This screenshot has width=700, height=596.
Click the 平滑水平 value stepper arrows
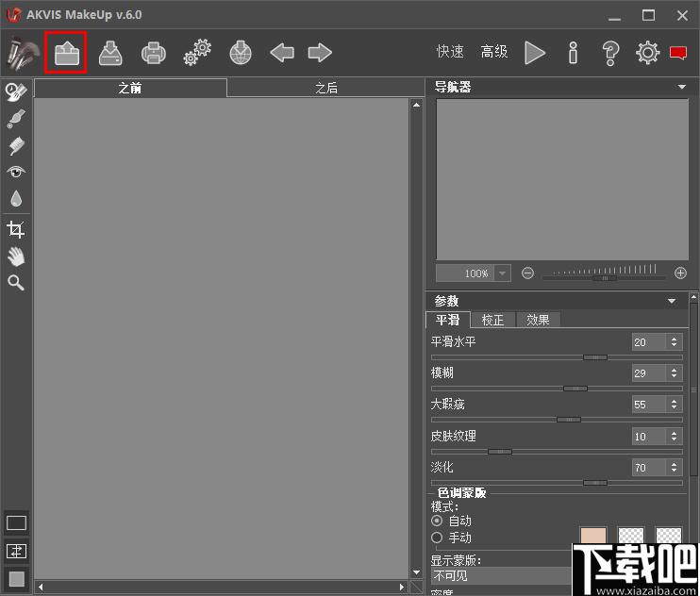[674, 342]
